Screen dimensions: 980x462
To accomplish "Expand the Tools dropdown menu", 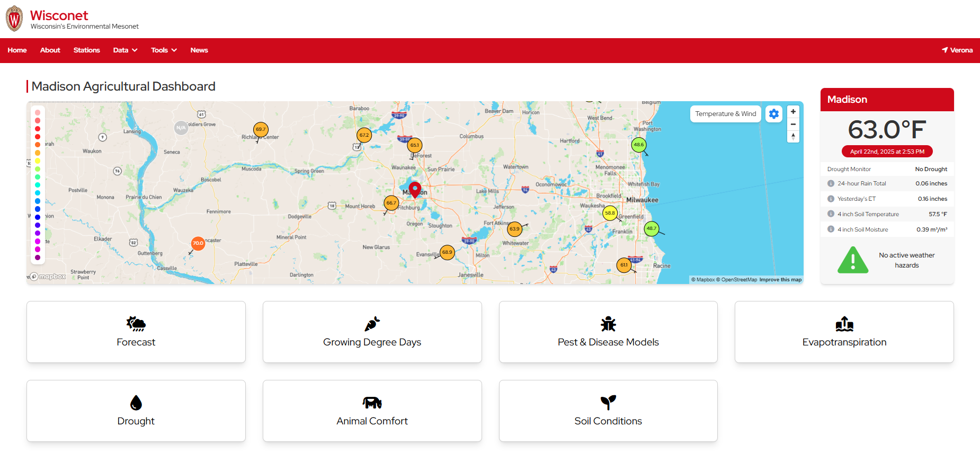I will tap(164, 50).
